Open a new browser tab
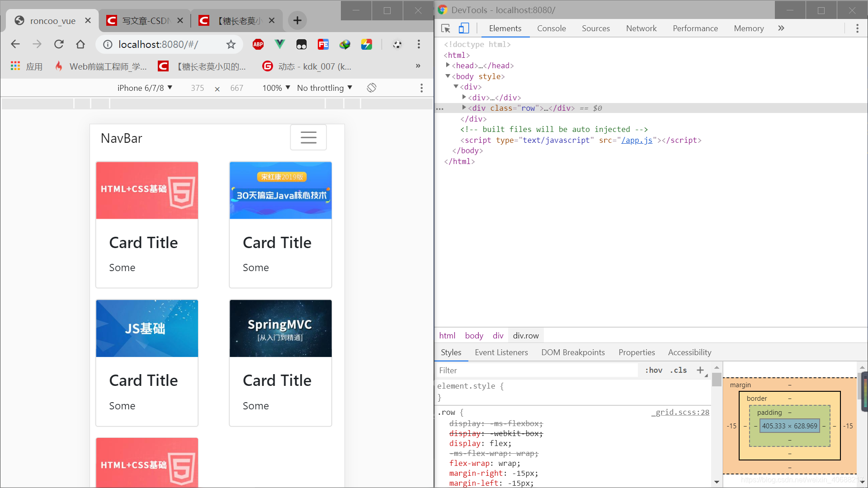The height and width of the screenshot is (488, 868). pos(297,20)
